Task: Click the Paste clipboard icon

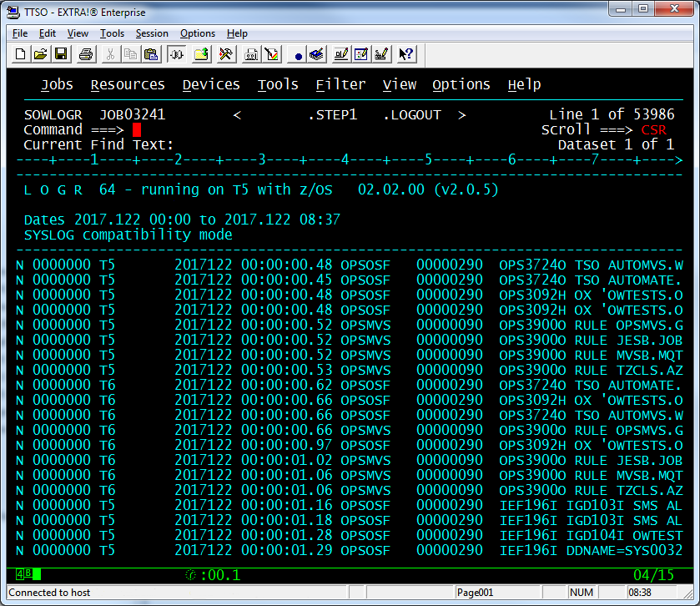Action: click(151, 54)
